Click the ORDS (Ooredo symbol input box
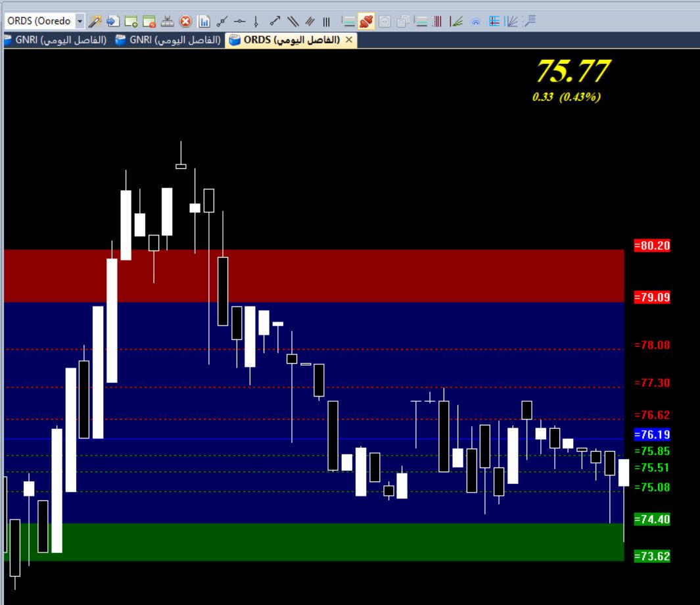Viewport: 700px width, 605px height. point(40,21)
